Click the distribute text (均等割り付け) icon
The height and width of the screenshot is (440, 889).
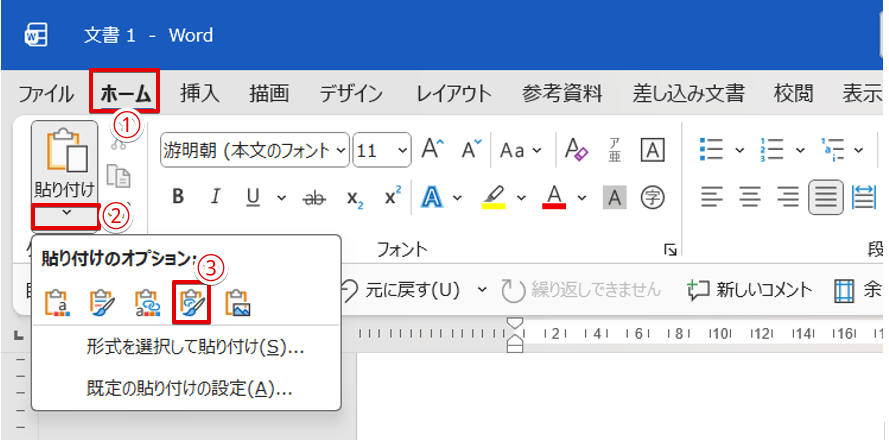pyautogui.click(x=864, y=197)
